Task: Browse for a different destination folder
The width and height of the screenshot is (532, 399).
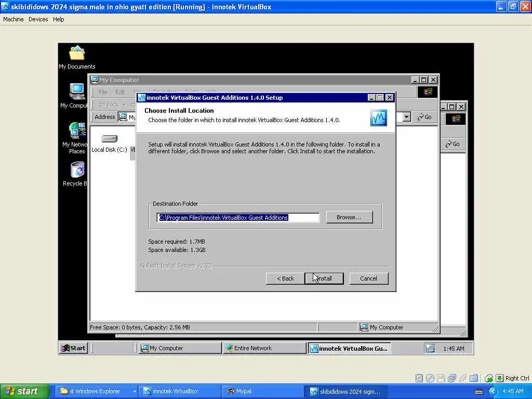Action: click(349, 217)
